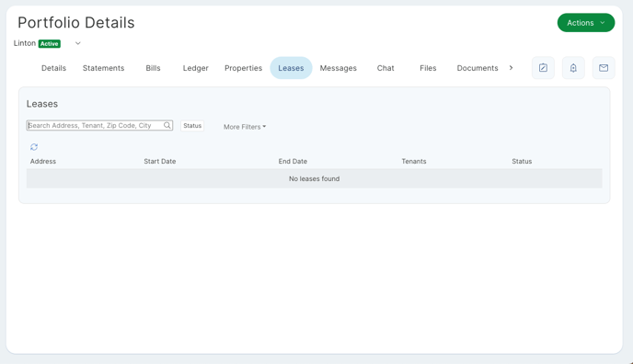This screenshot has width=633, height=364.
Task: Refresh the leases list icon
Action: [x=34, y=147]
